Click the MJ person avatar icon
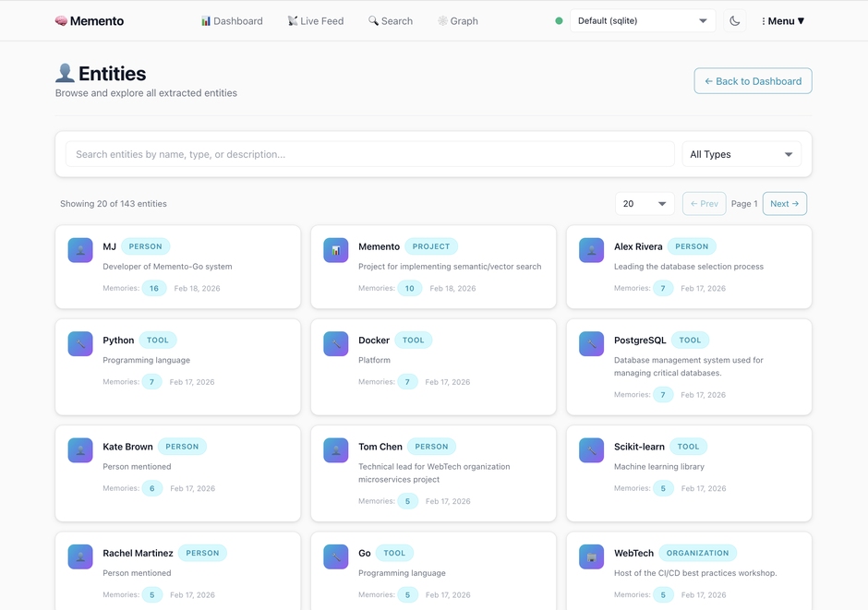This screenshot has width=868, height=610. click(x=80, y=250)
